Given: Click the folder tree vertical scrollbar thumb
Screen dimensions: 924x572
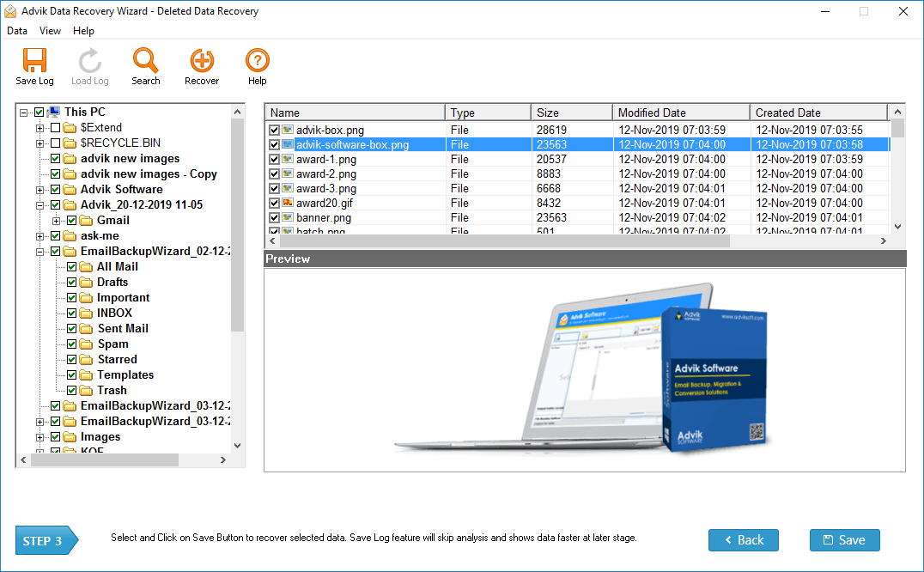Looking at the screenshot, I should pyautogui.click(x=238, y=225).
